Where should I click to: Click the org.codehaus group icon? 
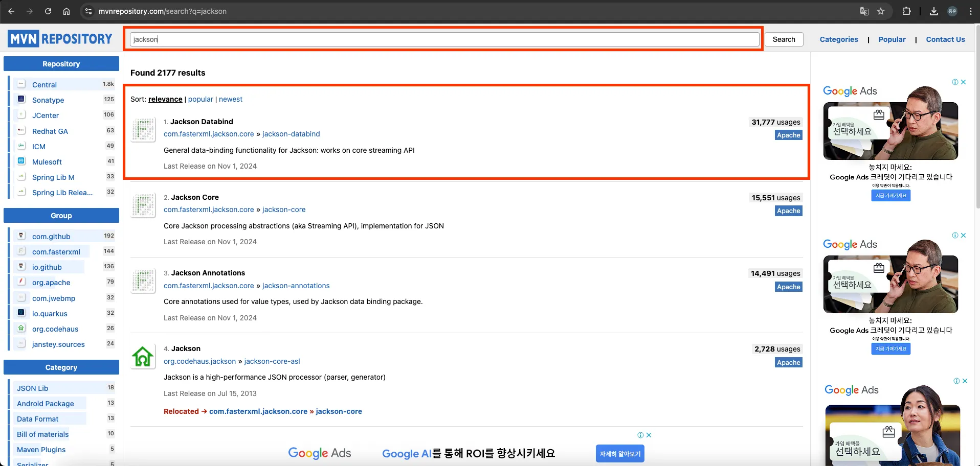pyautogui.click(x=21, y=328)
